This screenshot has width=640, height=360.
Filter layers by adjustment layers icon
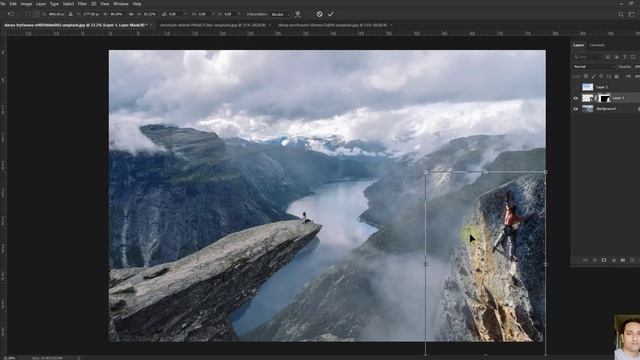click(x=616, y=57)
